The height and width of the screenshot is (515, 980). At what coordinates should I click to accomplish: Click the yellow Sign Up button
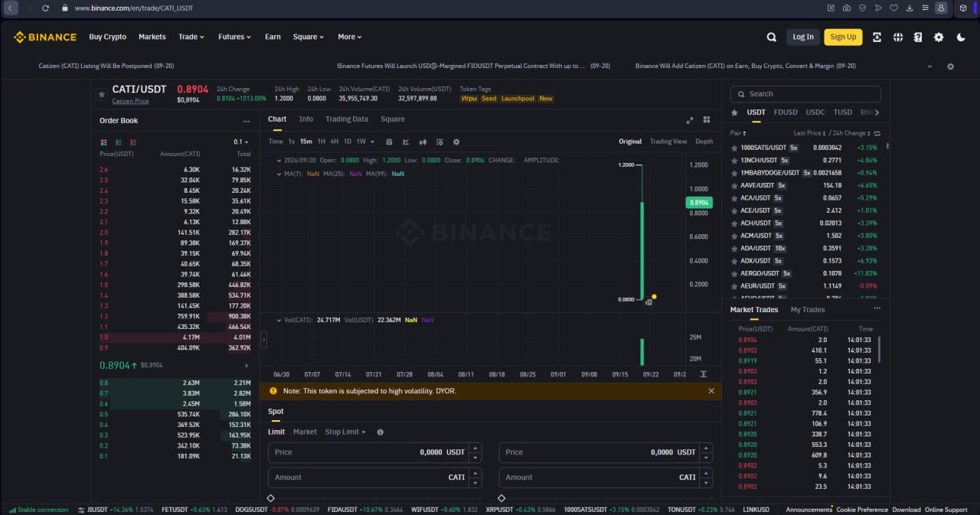coord(843,37)
